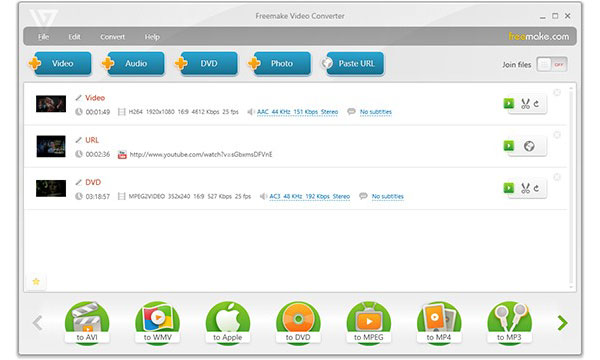This screenshot has height=360, width=600.
Task: Click the YouTube URL text
Action: [x=201, y=155]
